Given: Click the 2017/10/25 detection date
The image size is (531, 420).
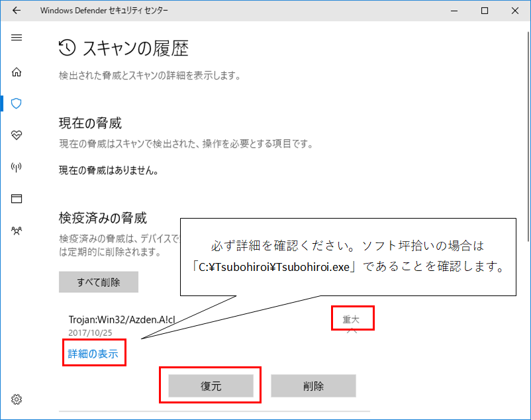Looking at the screenshot, I should [90, 333].
